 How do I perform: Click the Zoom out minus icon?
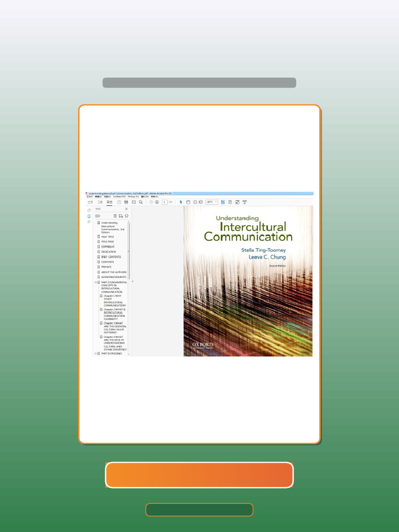195,202
